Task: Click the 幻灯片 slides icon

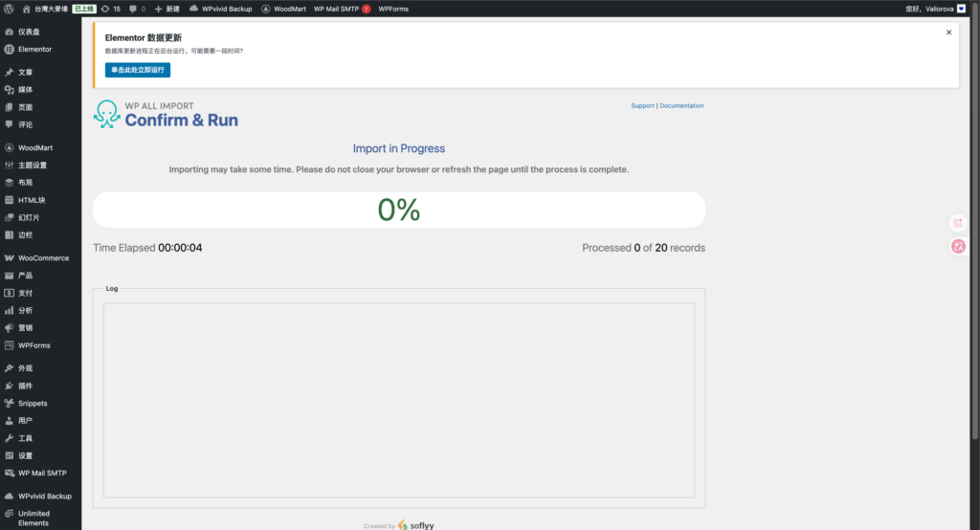Action: point(9,218)
